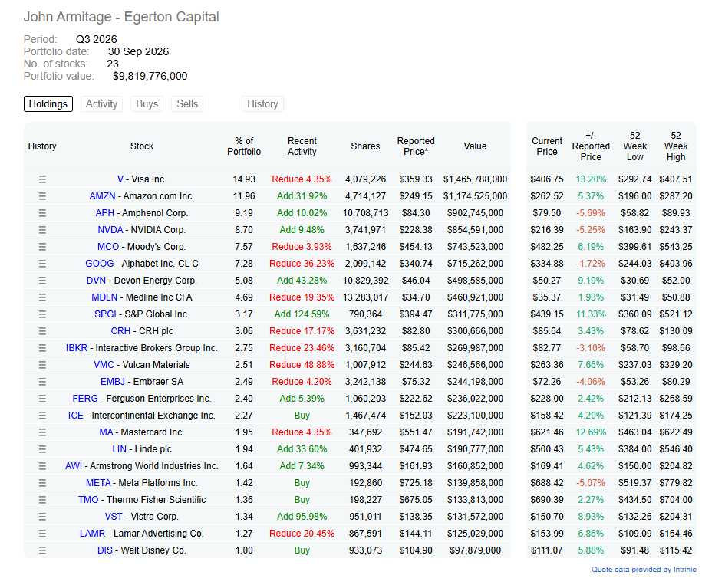725x588 pixels.
Task: Open history icon for Alphabet Inc. row
Action: pyautogui.click(x=42, y=264)
